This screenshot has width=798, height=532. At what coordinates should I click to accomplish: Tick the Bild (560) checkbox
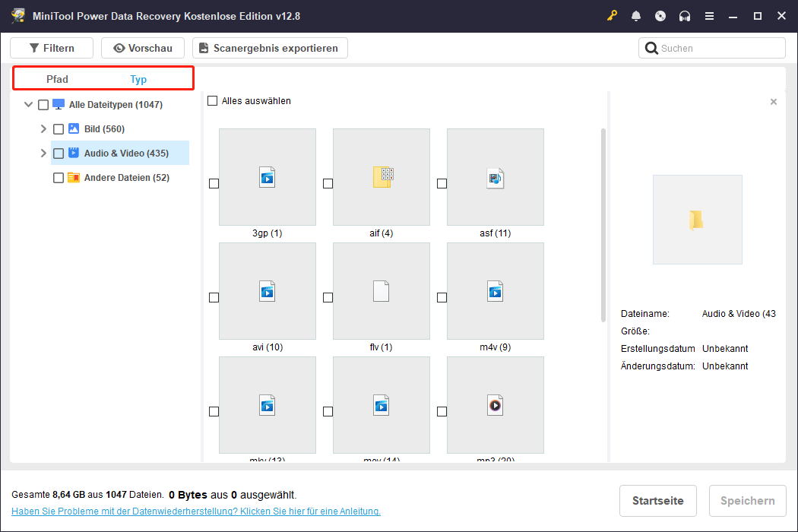(x=59, y=129)
